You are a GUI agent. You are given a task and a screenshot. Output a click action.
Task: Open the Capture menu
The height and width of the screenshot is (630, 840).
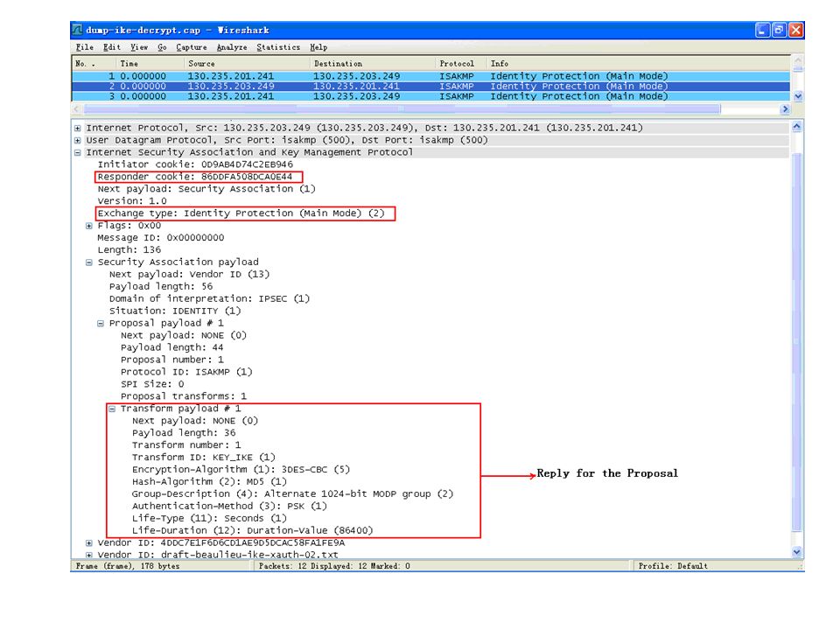click(x=192, y=47)
